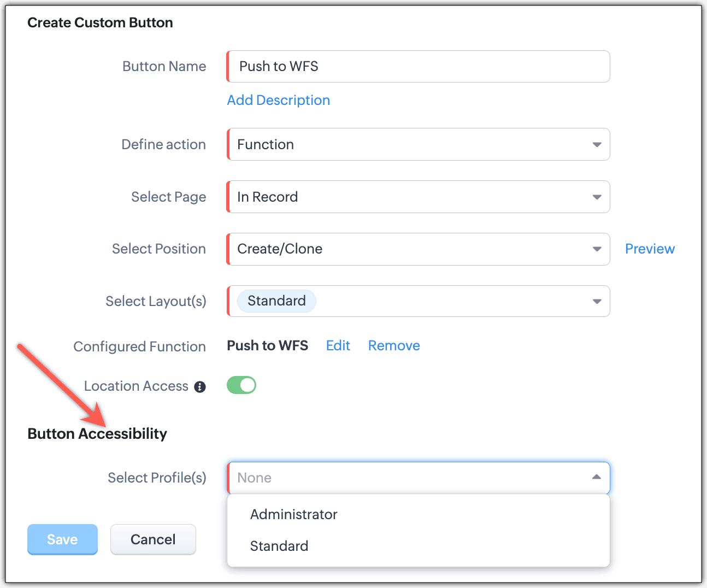This screenshot has height=588, width=707.
Task: Click the Select Profile(s) None field
Action: pyautogui.click(x=404, y=478)
